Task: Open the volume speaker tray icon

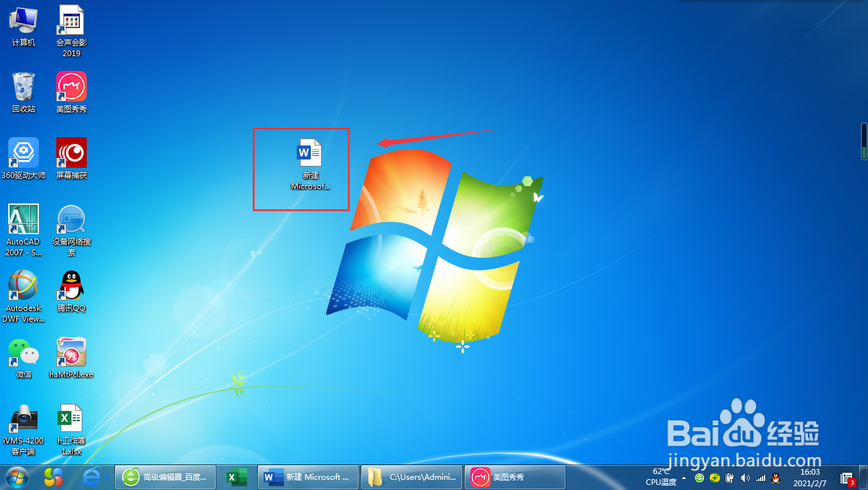Action: coord(745,477)
